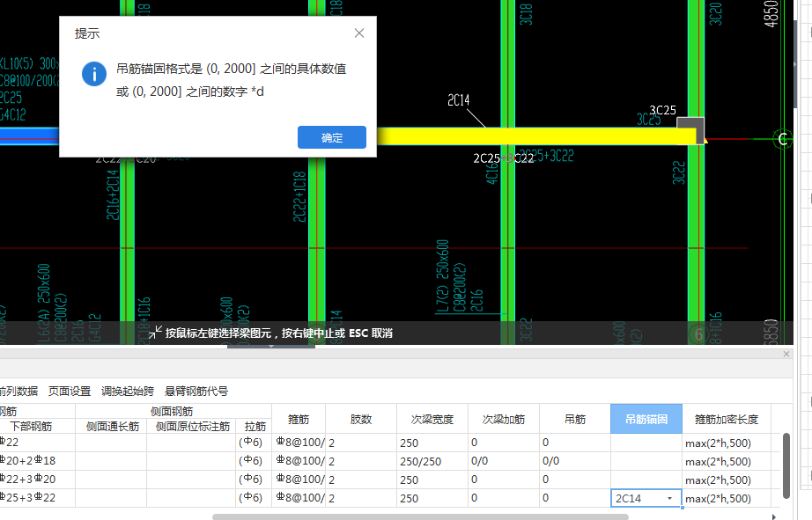Click the 次梁加筋 column header

point(504,419)
